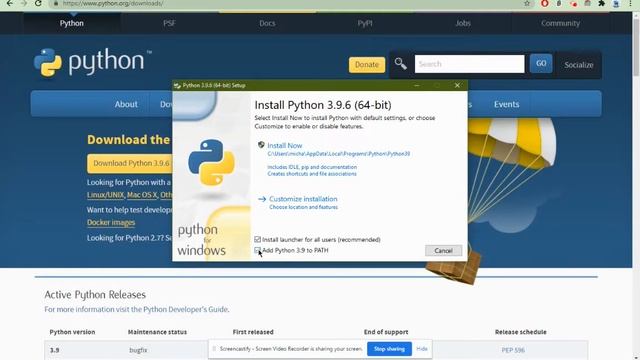
Task: Click the browser reload icon
Action: tap(38, 3)
